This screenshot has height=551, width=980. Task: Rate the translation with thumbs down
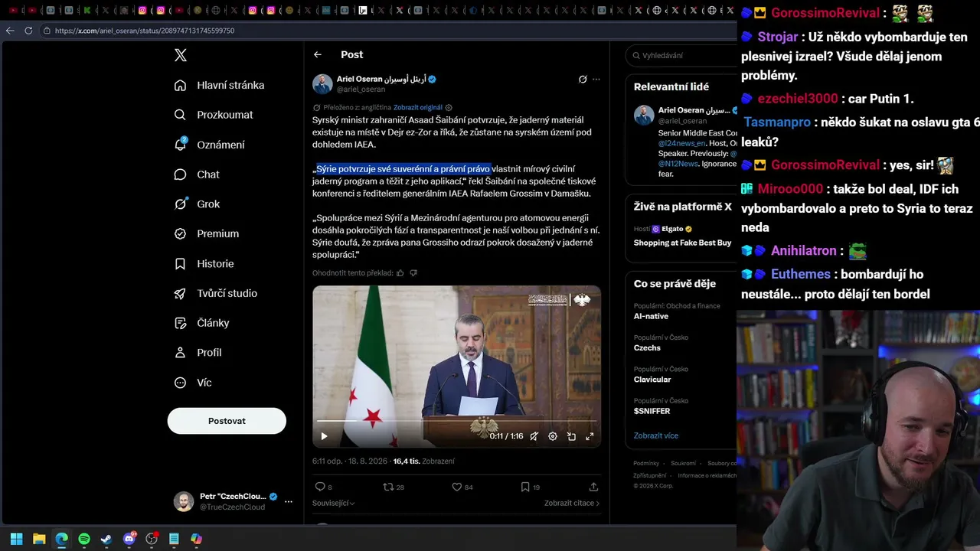(x=413, y=273)
